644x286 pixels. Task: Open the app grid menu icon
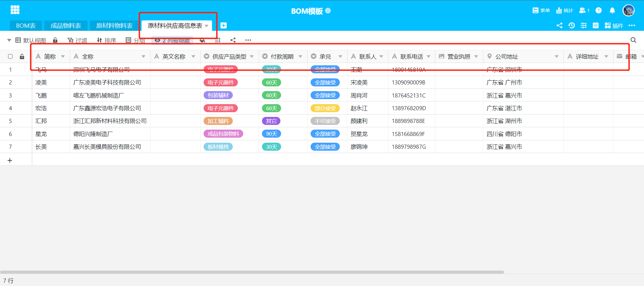[15, 10]
